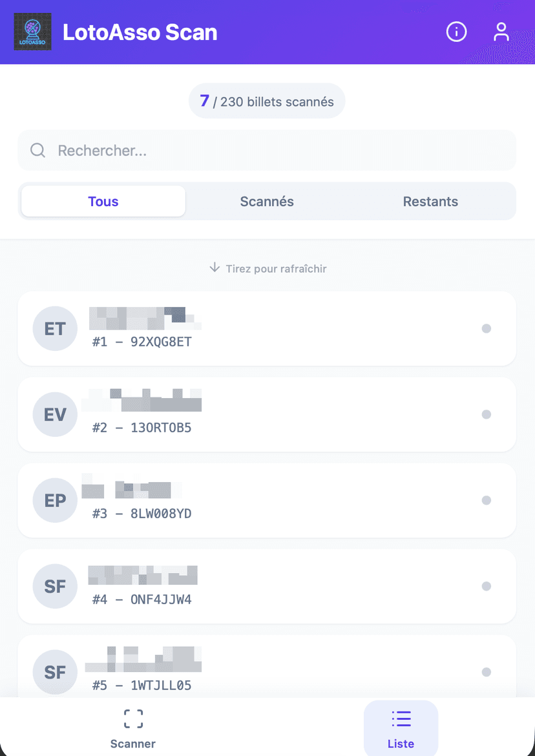The height and width of the screenshot is (756, 535).
Task: Open the Scanner tab icon
Action: (133, 719)
